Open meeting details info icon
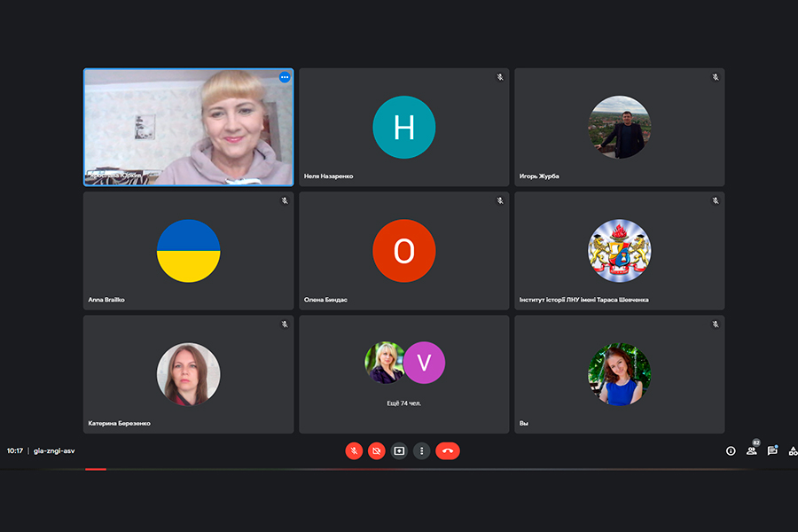The height and width of the screenshot is (532, 798). tap(731, 450)
